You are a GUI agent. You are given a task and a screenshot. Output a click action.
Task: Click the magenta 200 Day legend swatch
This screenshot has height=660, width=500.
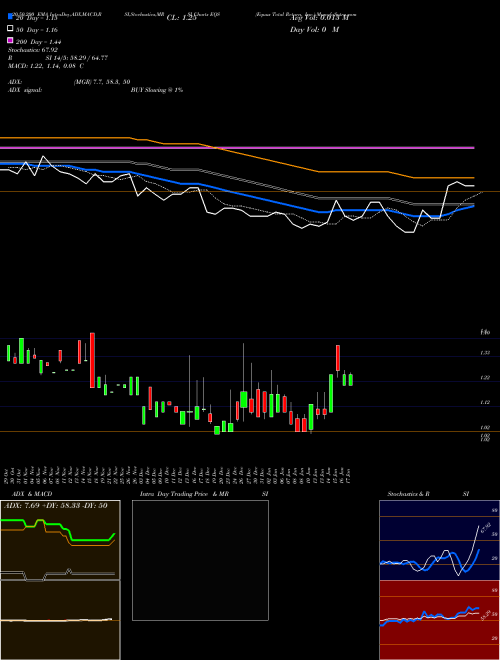pos(11,40)
